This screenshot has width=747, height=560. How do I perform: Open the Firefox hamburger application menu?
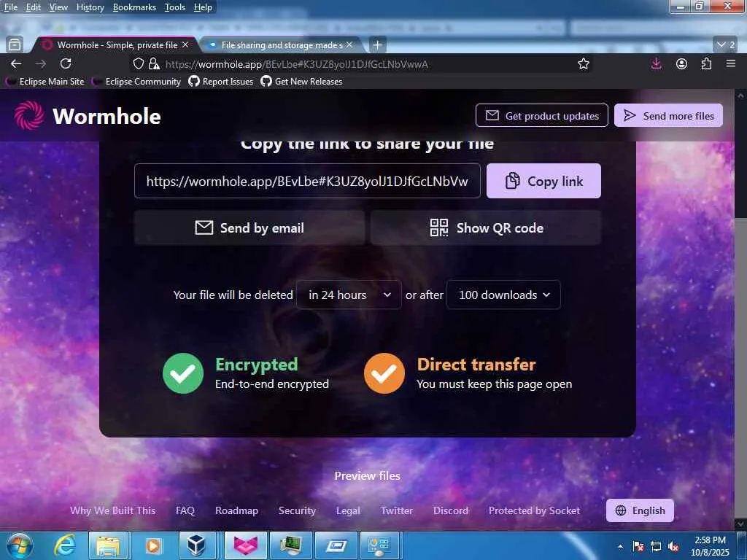pyautogui.click(x=731, y=63)
